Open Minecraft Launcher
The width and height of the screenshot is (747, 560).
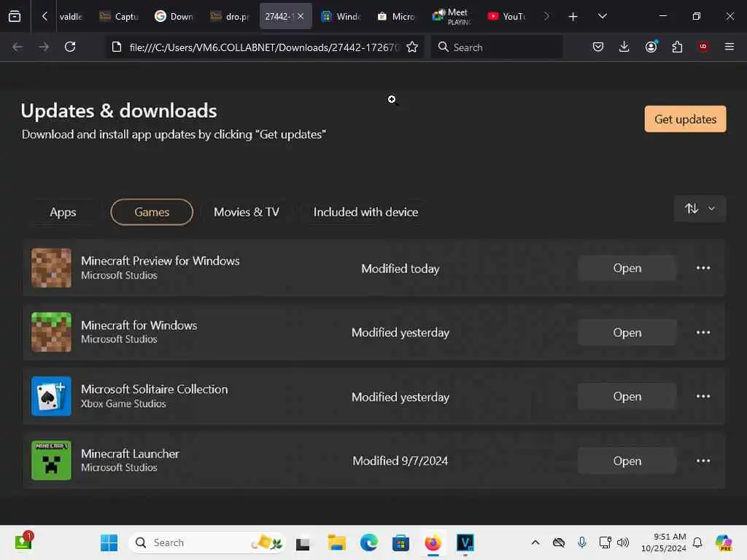click(627, 461)
